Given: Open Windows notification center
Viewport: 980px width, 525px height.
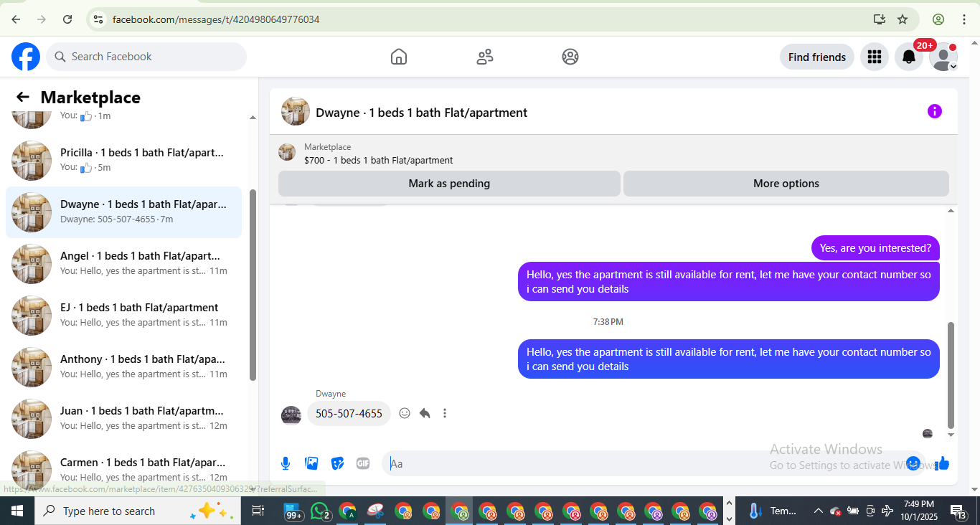Looking at the screenshot, I should pos(958,511).
